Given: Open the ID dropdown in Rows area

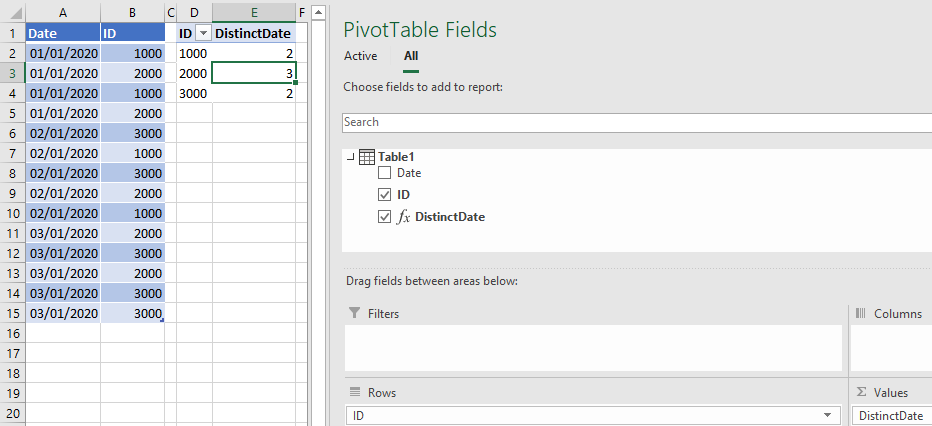Looking at the screenshot, I should (x=827, y=415).
